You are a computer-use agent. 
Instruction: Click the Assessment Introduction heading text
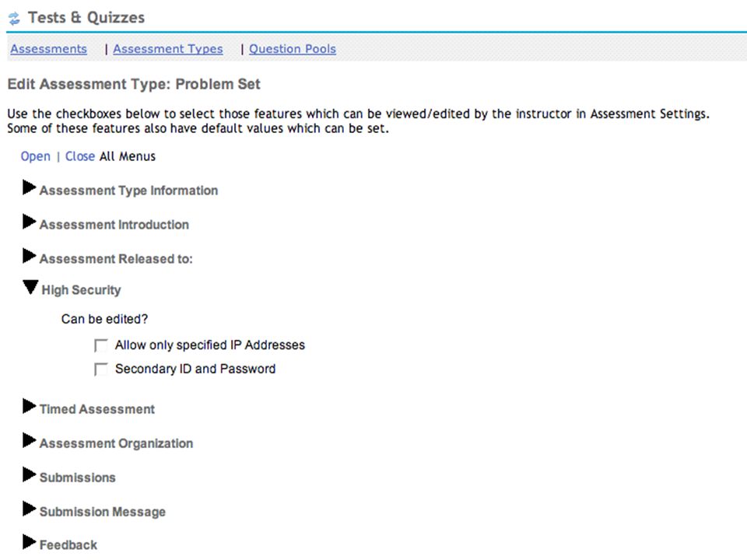pyautogui.click(x=114, y=225)
